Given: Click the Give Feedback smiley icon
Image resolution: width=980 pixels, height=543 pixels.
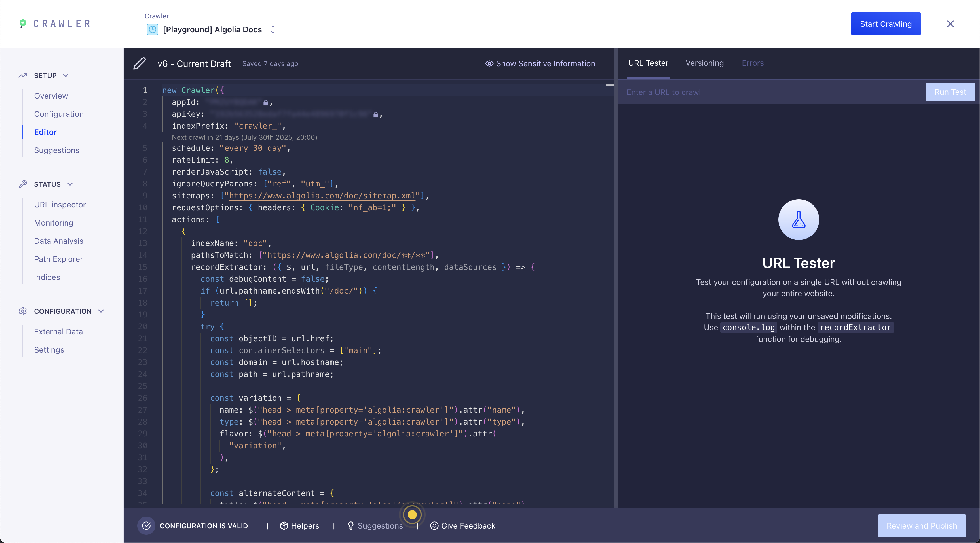Looking at the screenshot, I should [434, 525].
